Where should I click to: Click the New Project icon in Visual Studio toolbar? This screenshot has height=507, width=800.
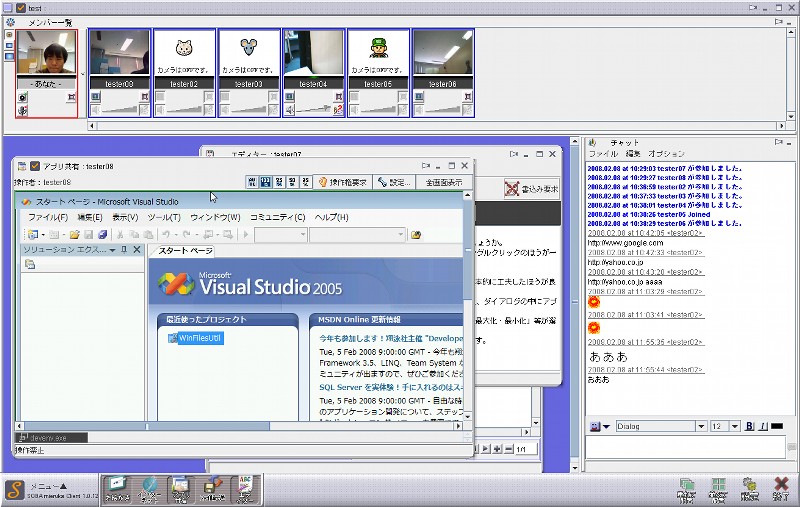tap(33, 235)
